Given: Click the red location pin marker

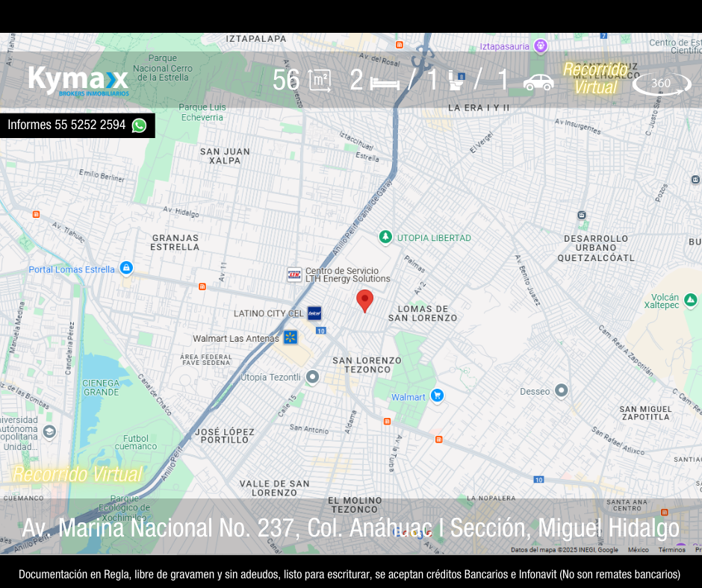Looking at the screenshot, I should [365, 301].
